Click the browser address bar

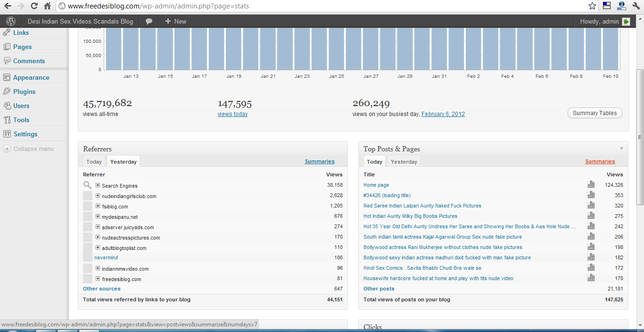coord(321,6)
